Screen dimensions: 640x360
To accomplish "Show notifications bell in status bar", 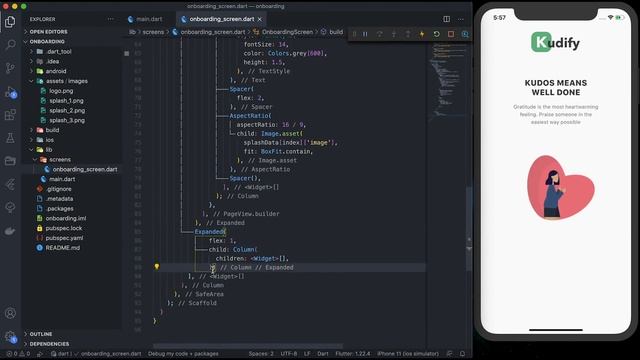I will point(462,353).
